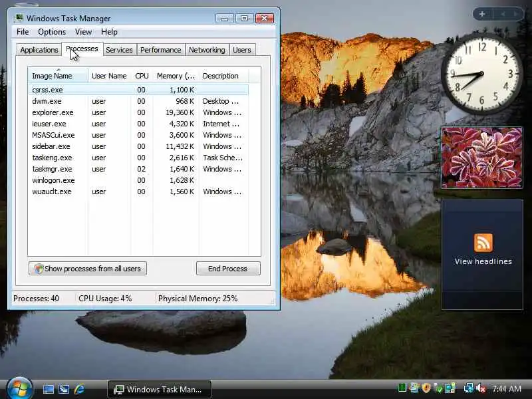Click Show Desktop quick launch icon
Viewport: 532px width, 399px height.
[x=48, y=389]
